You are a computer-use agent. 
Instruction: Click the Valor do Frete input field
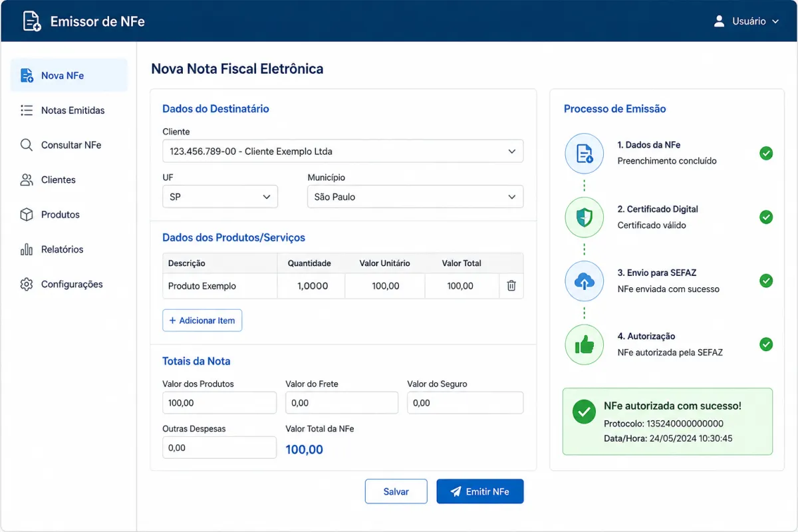tap(342, 403)
